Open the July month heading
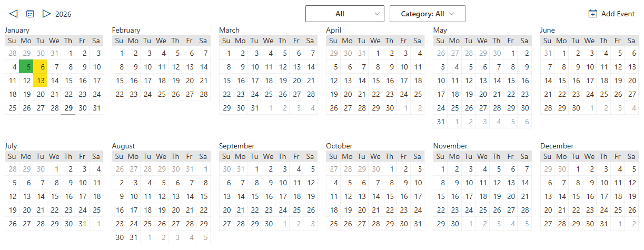The width and height of the screenshot is (644, 250). 11,146
